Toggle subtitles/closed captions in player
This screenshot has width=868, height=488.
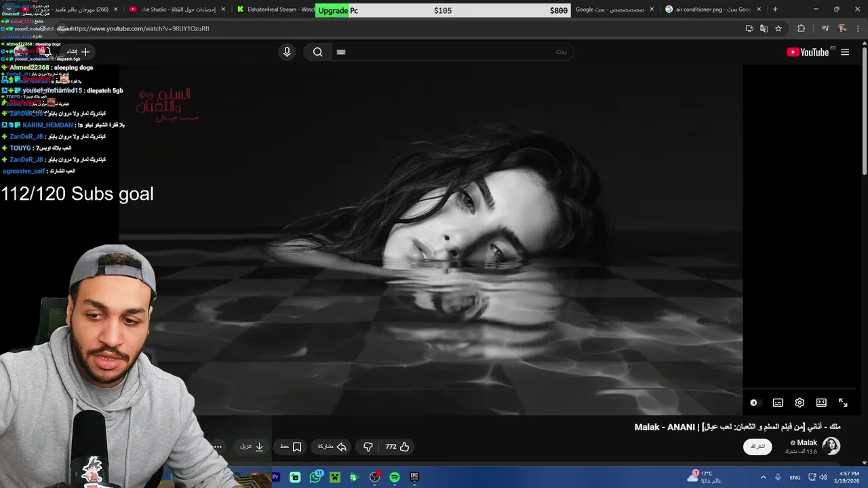coord(778,403)
